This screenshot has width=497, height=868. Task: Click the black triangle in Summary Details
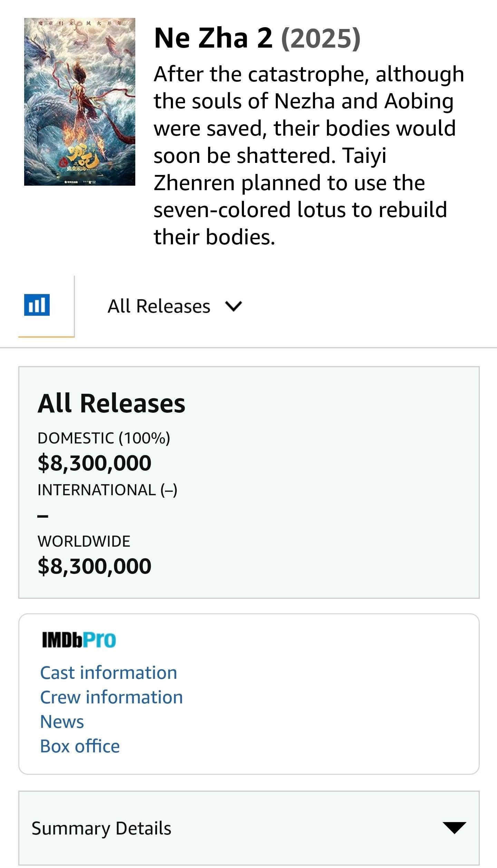click(x=454, y=828)
